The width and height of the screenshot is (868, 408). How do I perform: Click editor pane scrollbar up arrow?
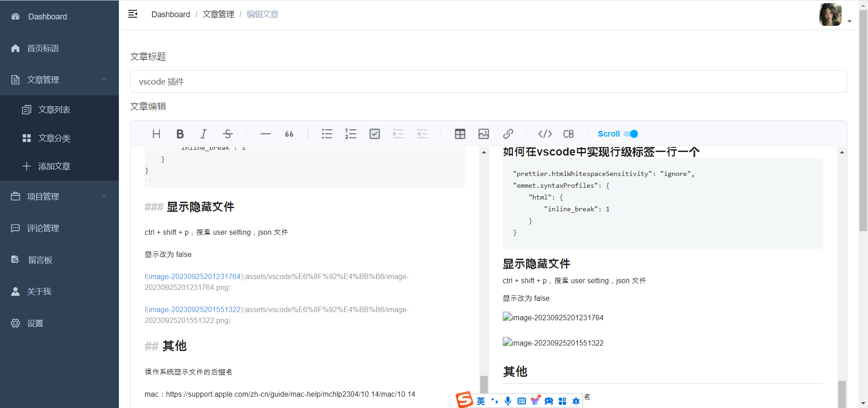tap(484, 152)
